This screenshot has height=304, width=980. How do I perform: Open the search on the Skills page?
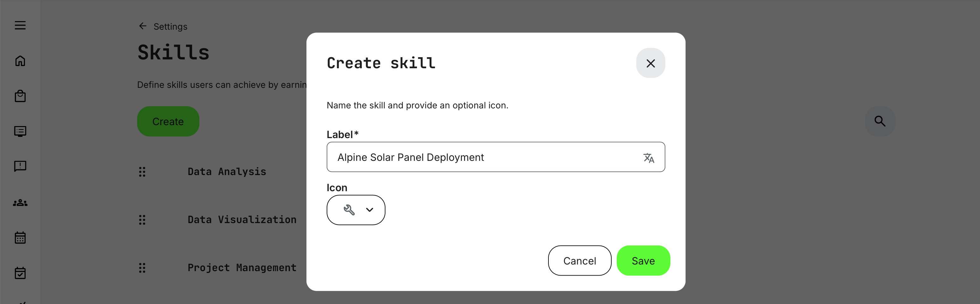coord(880,121)
